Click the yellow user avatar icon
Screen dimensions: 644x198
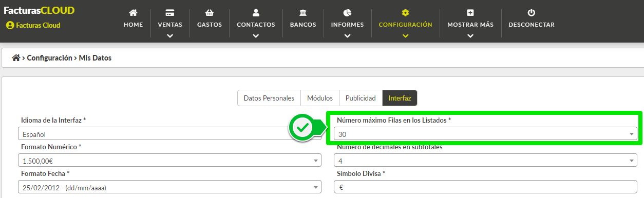tap(10, 25)
